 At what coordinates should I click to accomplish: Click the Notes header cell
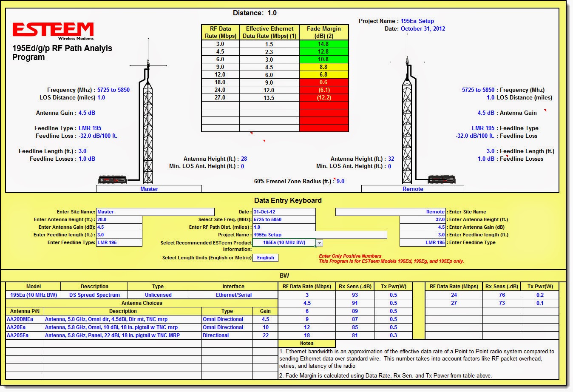307,343
